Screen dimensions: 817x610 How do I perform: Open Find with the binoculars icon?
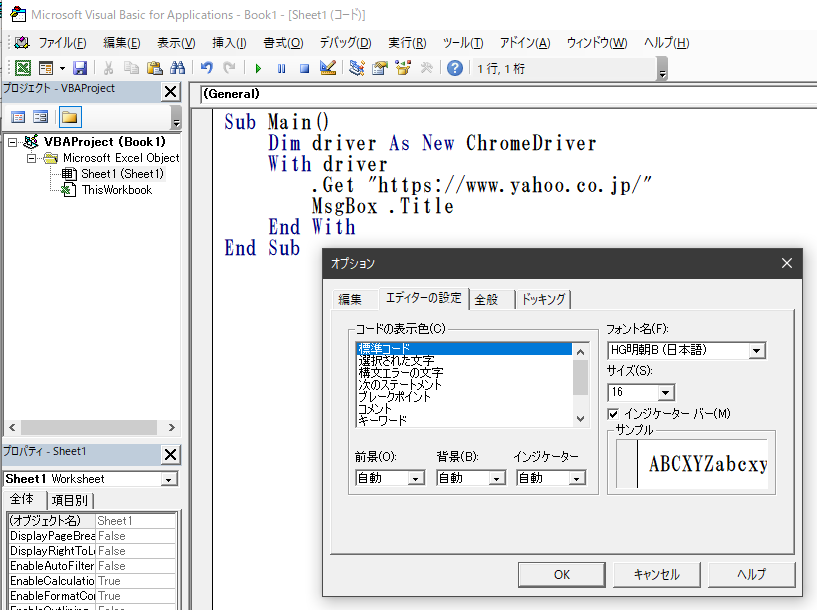178,68
